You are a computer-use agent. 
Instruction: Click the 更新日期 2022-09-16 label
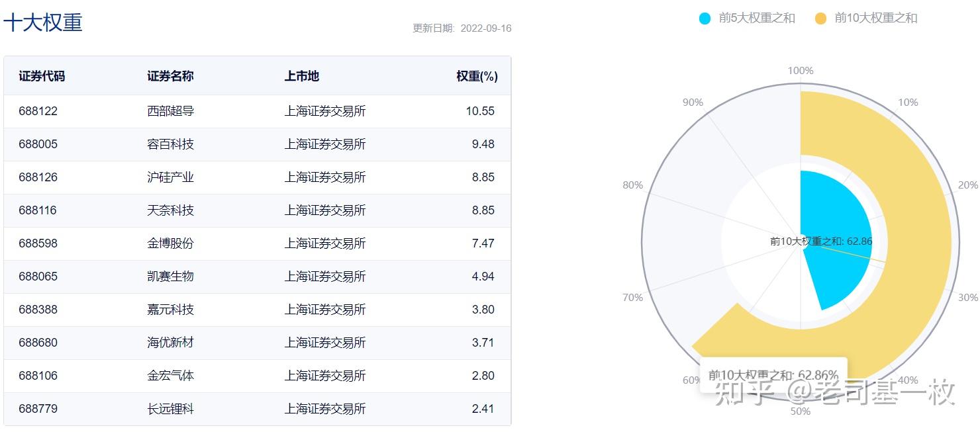[462, 28]
